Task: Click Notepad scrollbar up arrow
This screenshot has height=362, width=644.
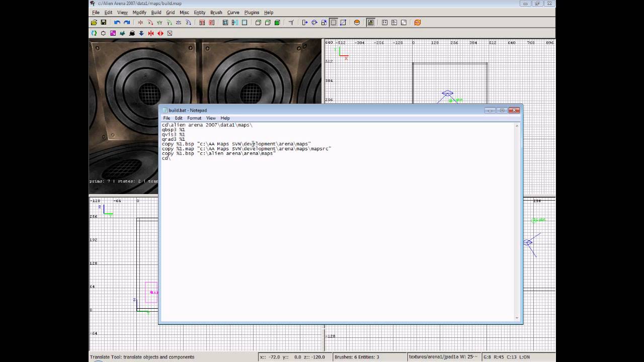Action: pyautogui.click(x=517, y=126)
